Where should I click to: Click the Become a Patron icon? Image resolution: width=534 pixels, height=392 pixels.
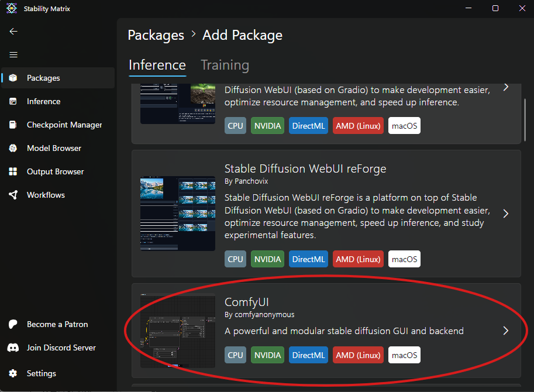pyautogui.click(x=13, y=324)
